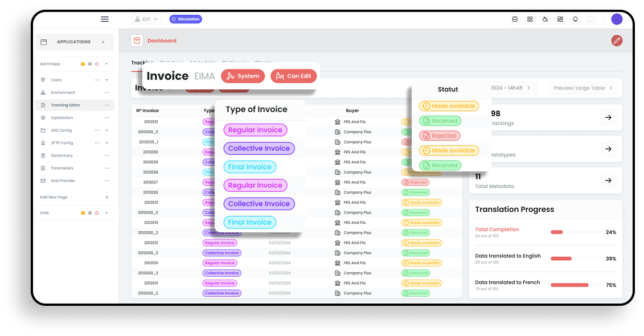Open the Mail Provider options dots
Image resolution: width=644 pixels, height=336 pixels.
(x=106, y=181)
